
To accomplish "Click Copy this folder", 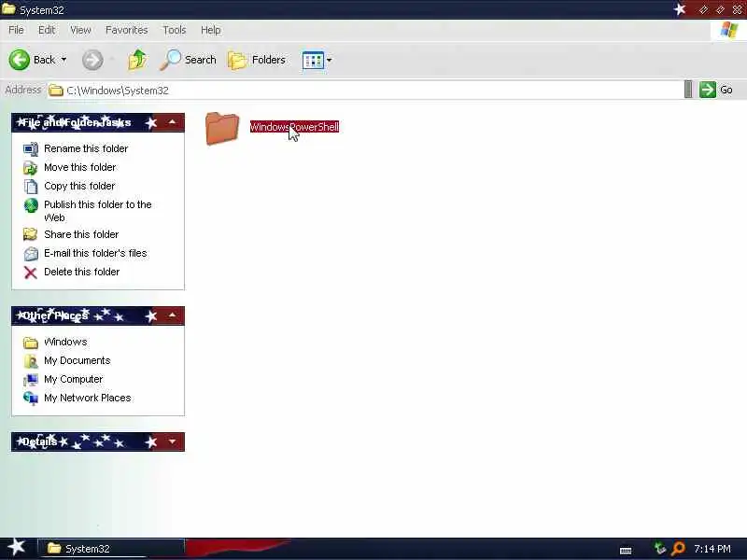I will [x=79, y=186].
